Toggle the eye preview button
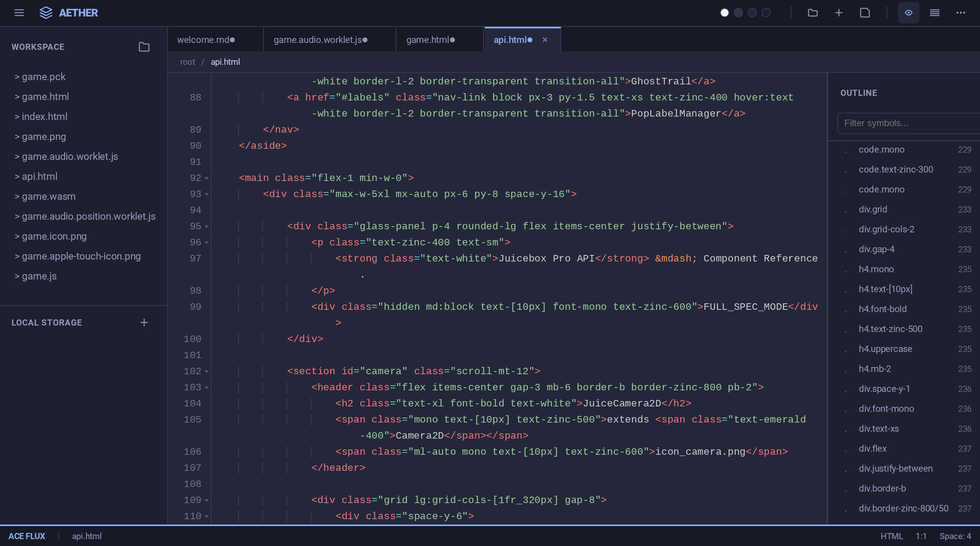Screen dimensions: 980x546 pyautogui.click(x=908, y=13)
